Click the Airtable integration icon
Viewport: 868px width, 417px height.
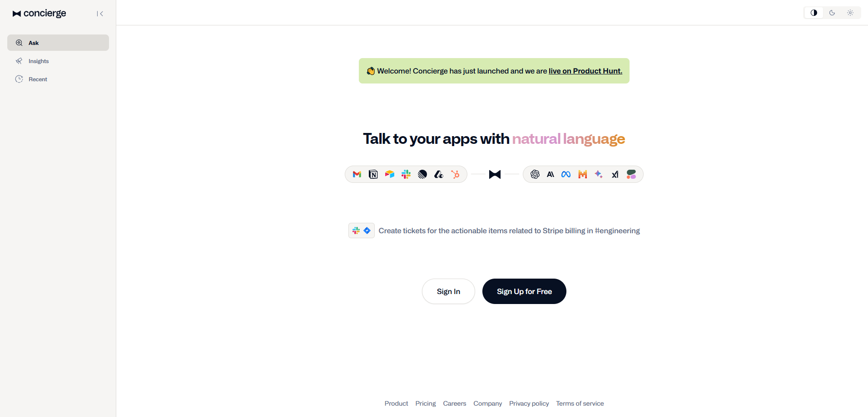point(389,174)
